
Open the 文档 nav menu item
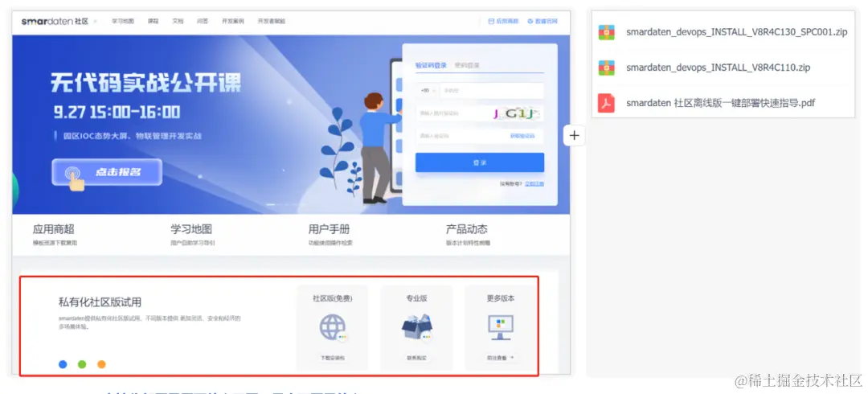click(177, 22)
